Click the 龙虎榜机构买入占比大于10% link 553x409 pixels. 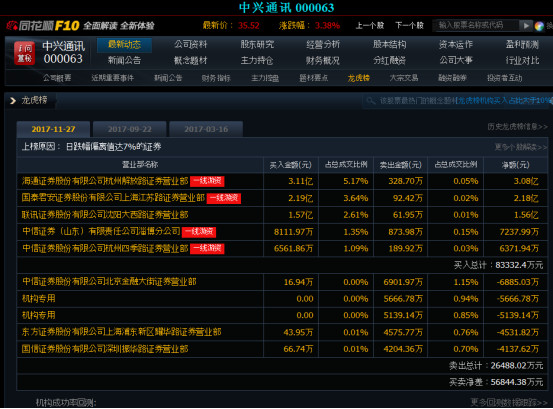click(504, 101)
